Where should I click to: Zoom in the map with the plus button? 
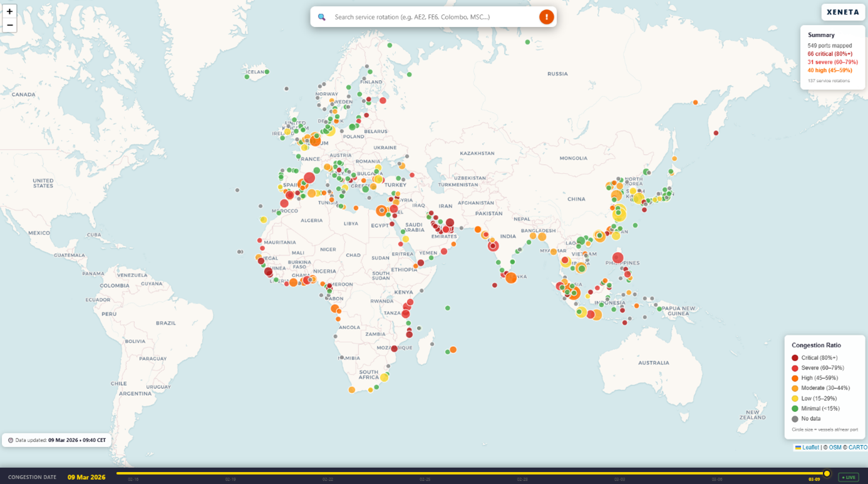coord(9,11)
